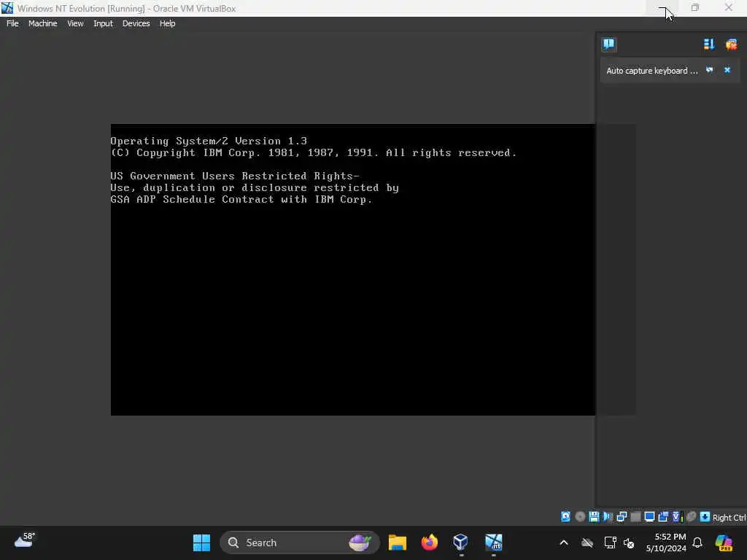Click the optical disc indicator in status bar
This screenshot has height=560, width=747.
580,517
